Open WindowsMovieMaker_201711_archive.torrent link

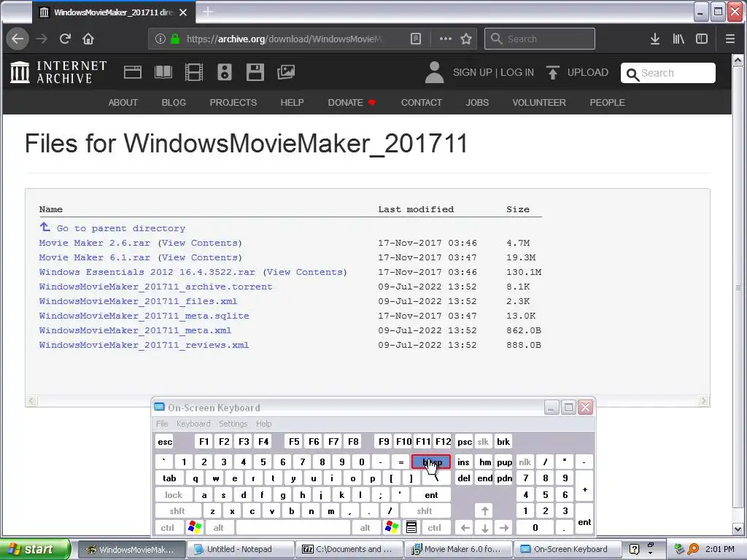pos(155,286)
